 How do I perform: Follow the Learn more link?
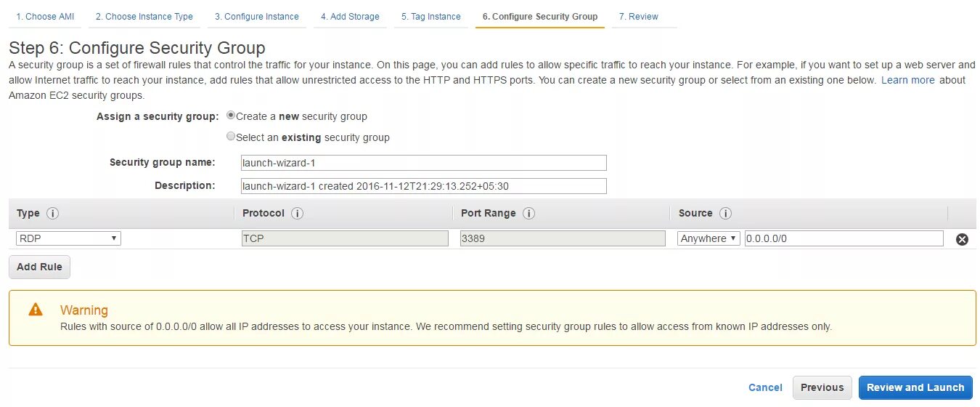coord(907,80)
